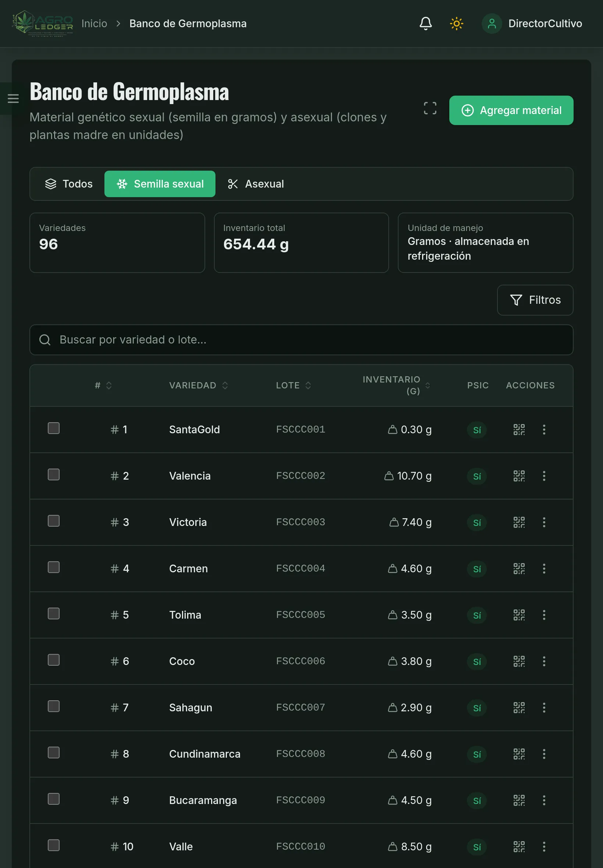This screenshot has width=603, height=868.
Task: Toggle fullscreen view icon
Action: pyautogui.click(x=430, y=108)
